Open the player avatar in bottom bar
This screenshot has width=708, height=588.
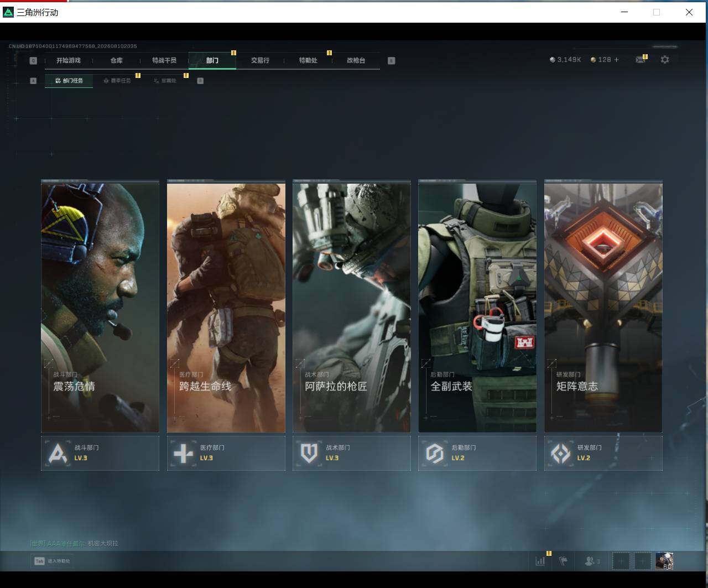point(664,561)
